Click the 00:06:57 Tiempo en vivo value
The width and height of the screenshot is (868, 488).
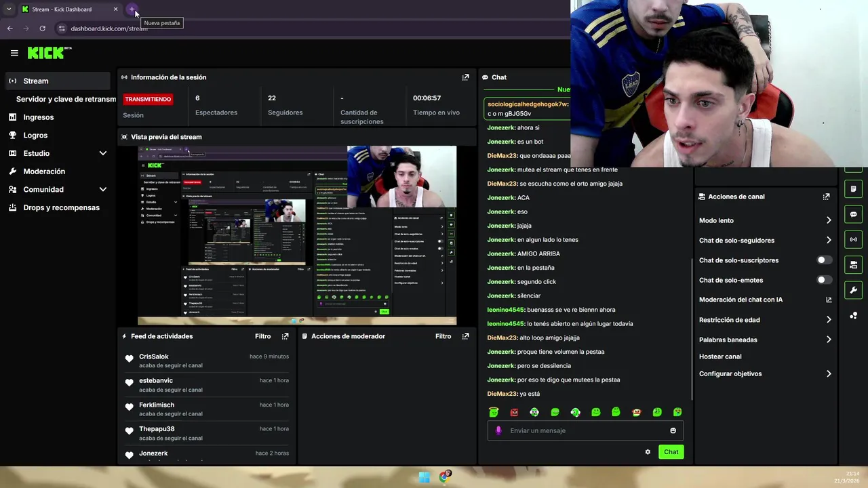[x=427, y=98]
